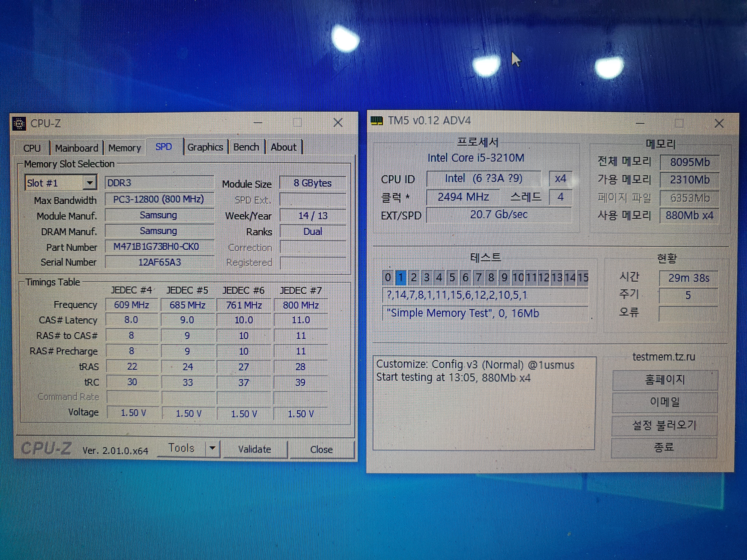Open the Graphics tab
The height and width of the screenshot is (560, 747).
coord(205,147)
